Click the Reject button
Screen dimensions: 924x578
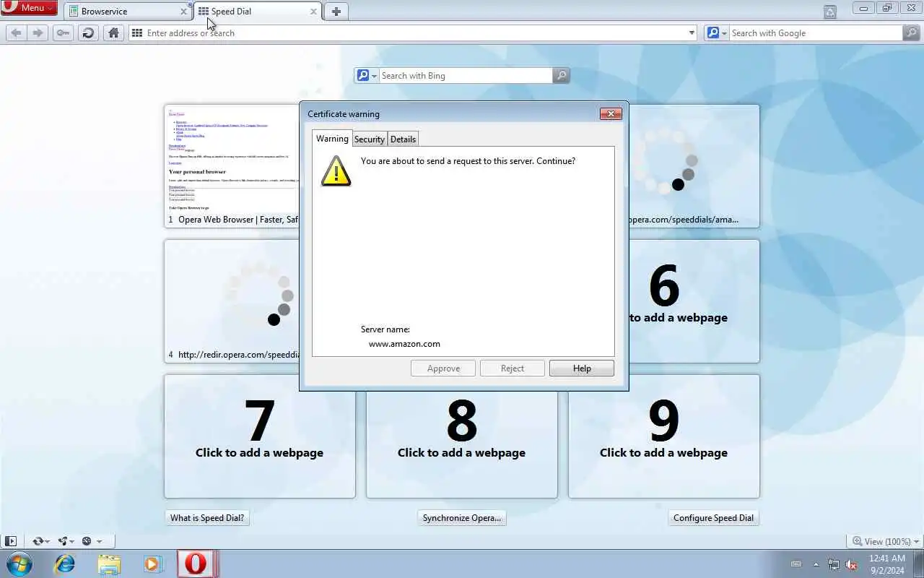coord(513,368)
